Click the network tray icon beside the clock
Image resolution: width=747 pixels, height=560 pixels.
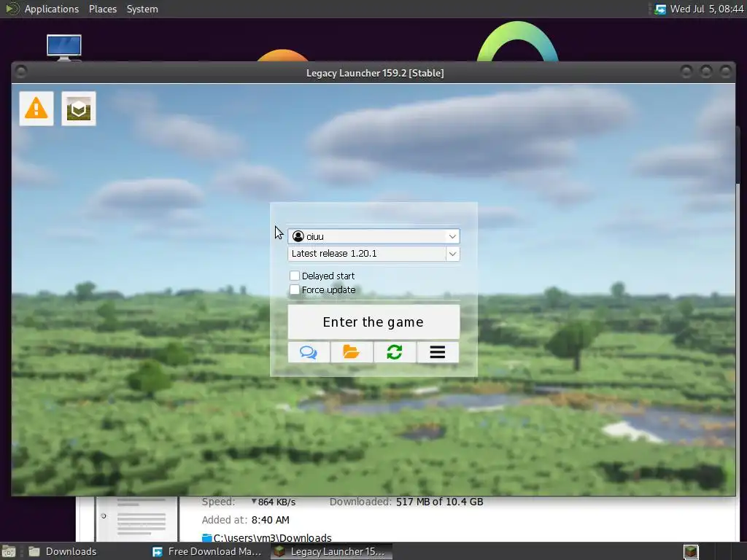click(x=660, y=9)
